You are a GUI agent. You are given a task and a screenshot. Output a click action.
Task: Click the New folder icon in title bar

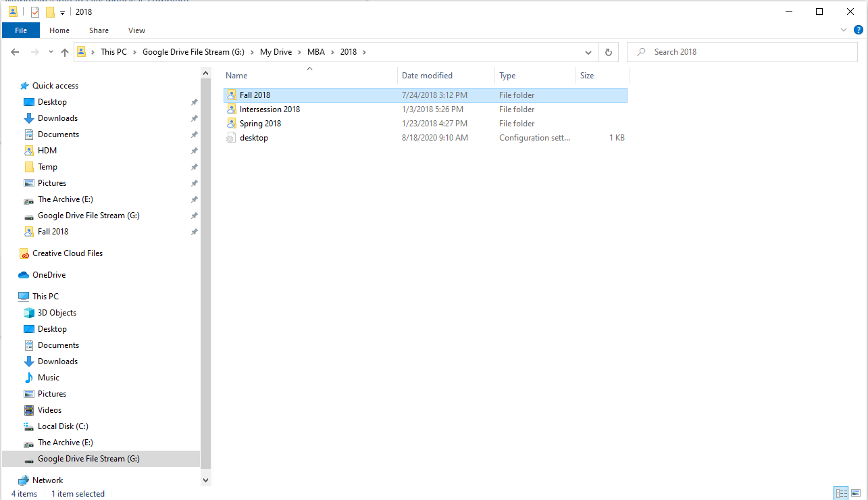(50, 12)
